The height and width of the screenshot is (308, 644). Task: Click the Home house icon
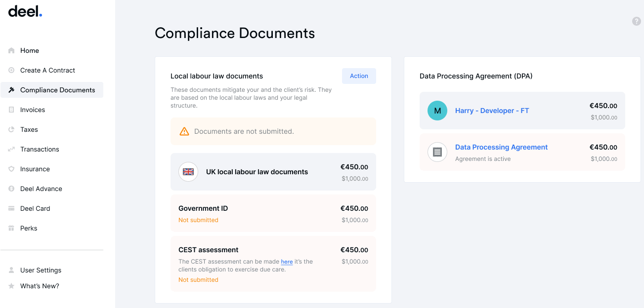tap(11, 50)
